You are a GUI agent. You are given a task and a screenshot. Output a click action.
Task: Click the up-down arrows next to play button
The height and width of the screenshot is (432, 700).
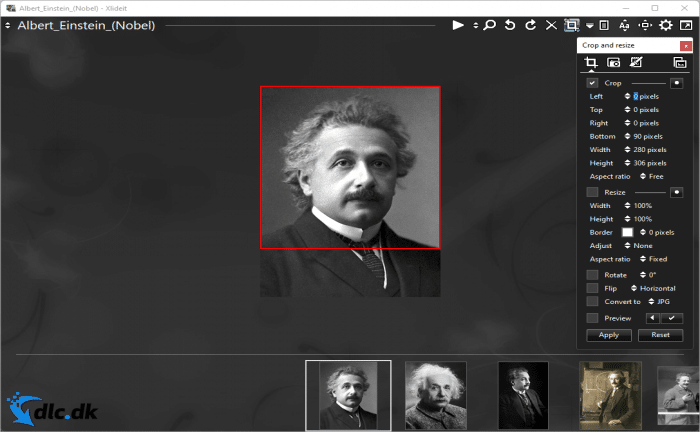click(x=475, y=26)
